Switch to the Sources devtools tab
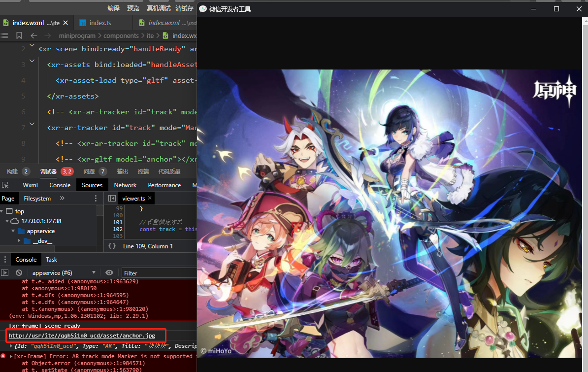Image resolution: width=588 pixels, height=372 pixels. (92, 185)
